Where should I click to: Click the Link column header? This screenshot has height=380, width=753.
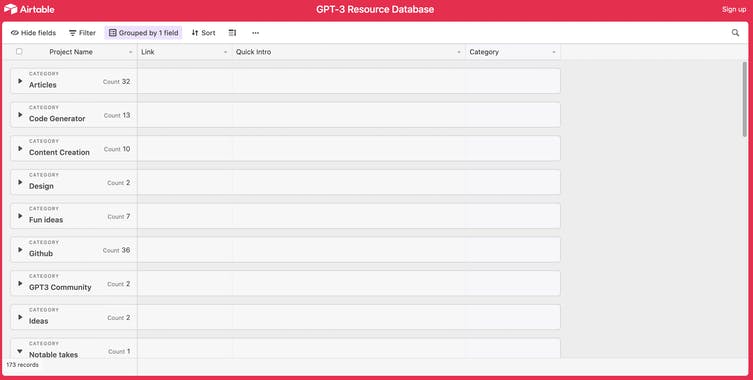pos(147,52)
